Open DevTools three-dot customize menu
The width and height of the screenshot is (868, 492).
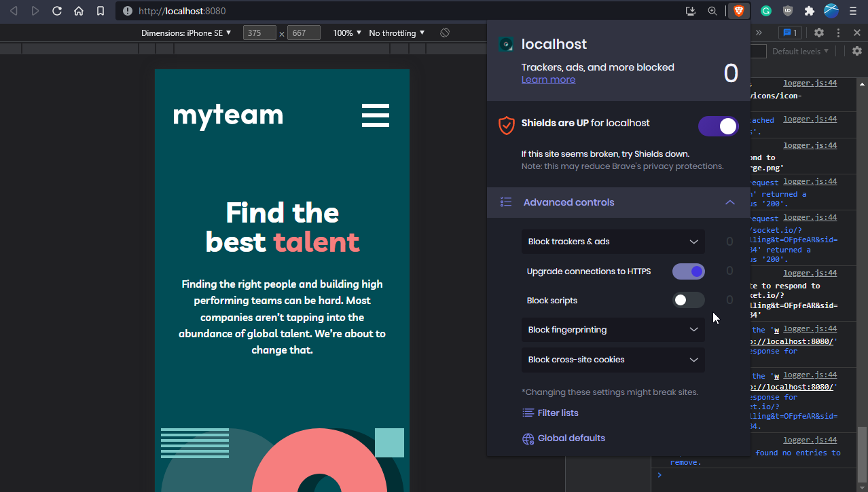tap(839, 33)
